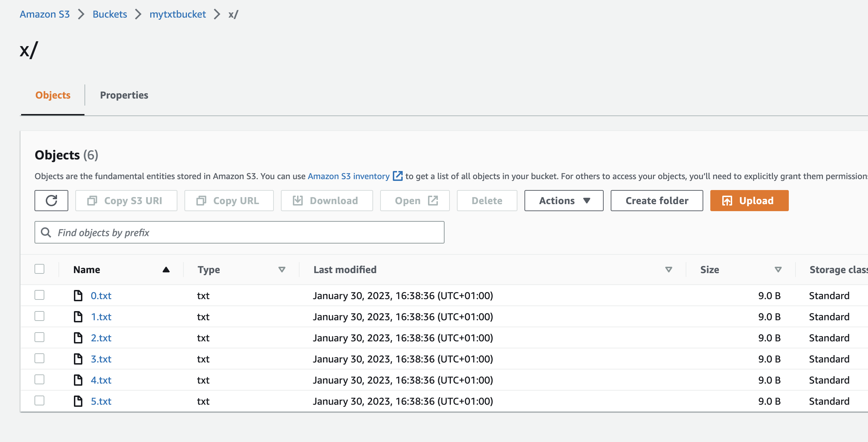Select the Objects tab
This screenshot has height=442, width=868.
click(x=53, y=95)
